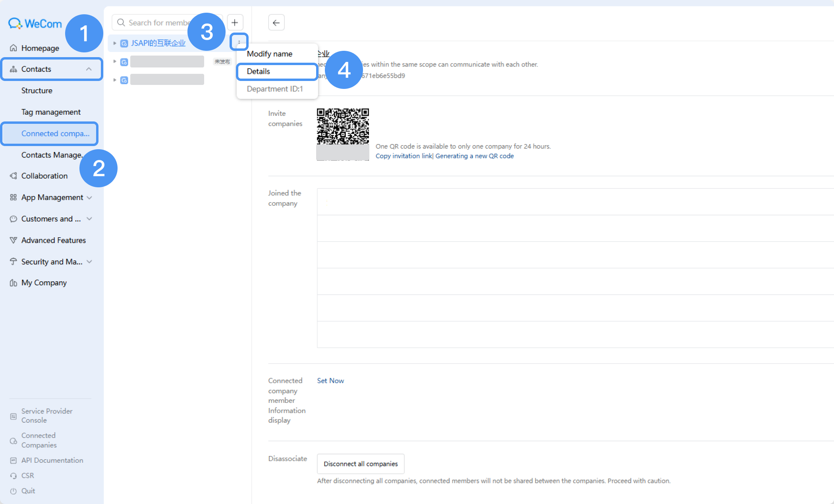Image resolution: width=834 pixels, height=504 pixels.
Task: Click the Joined the company list box
Action: 575,268
